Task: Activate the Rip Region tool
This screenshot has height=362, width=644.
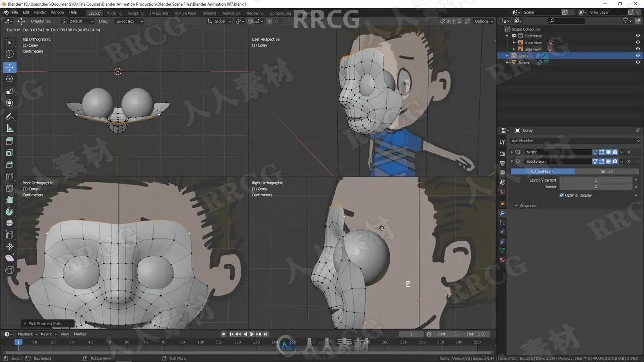Action: tap(10, 270)
